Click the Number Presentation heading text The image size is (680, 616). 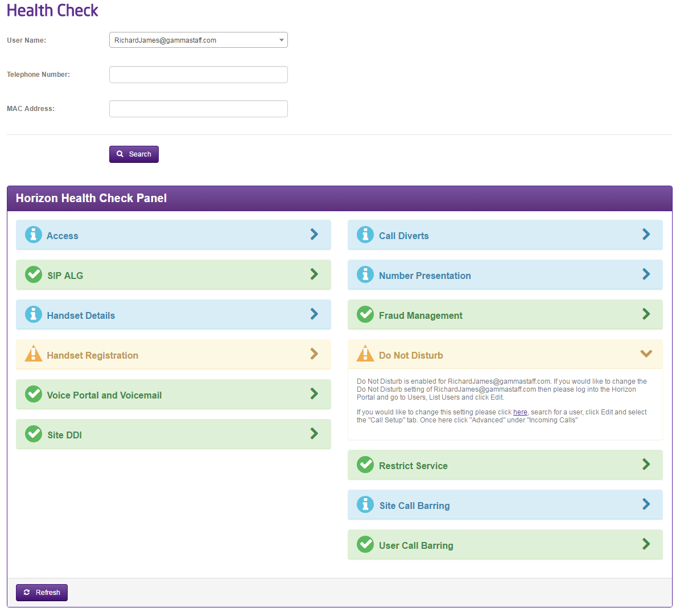(425, 276)
